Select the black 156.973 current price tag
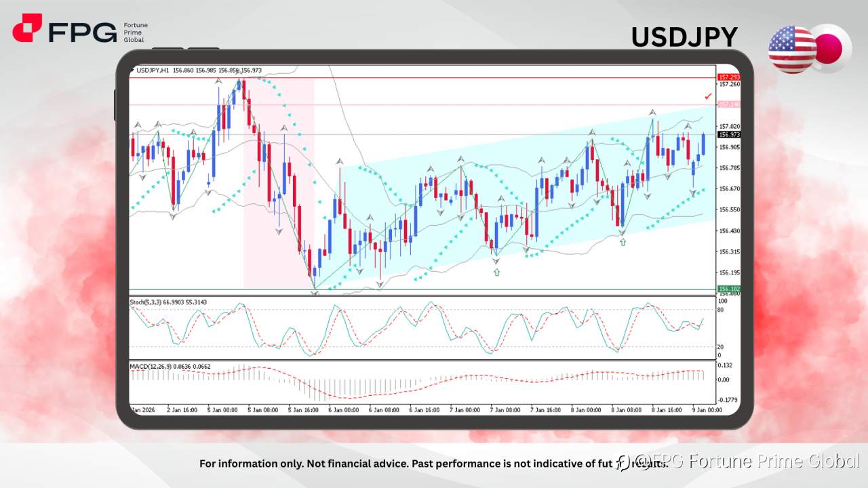Screen dimensions: 868x488 point(728,134)
